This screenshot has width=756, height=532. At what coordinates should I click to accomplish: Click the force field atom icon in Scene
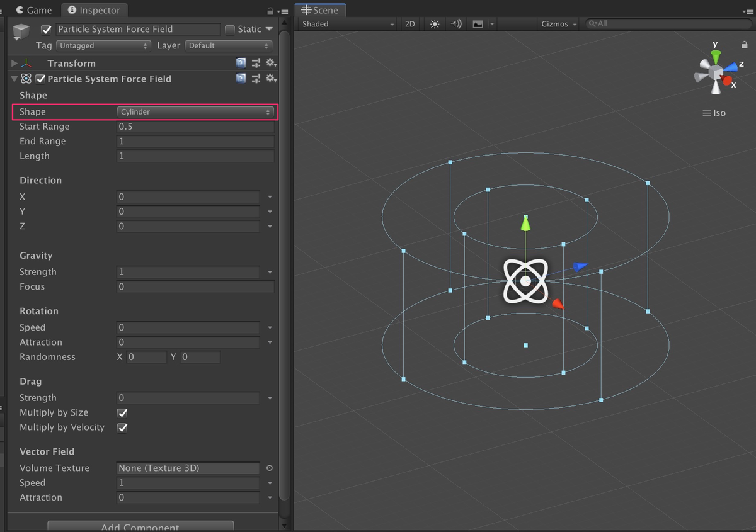click(525, 281)
